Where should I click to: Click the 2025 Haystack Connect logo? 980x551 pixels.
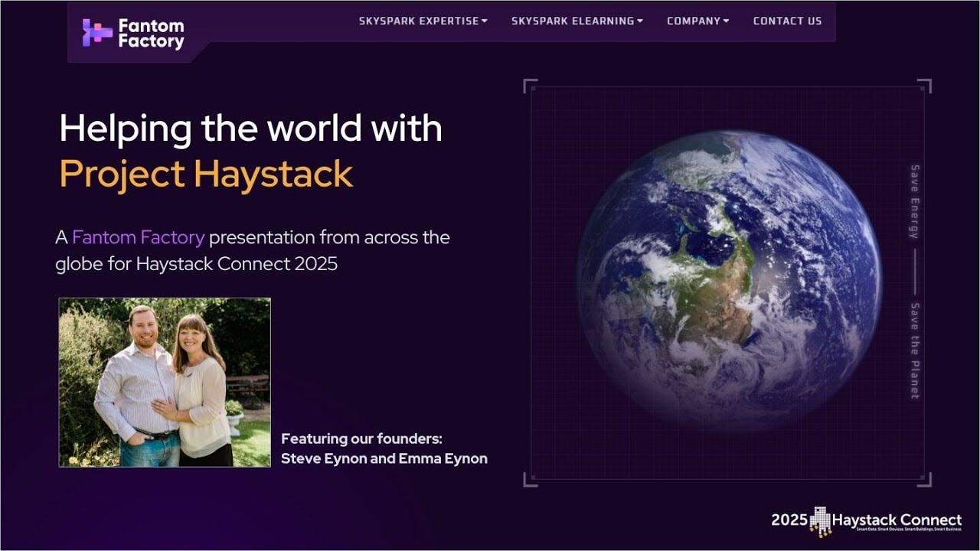point(866,521)
